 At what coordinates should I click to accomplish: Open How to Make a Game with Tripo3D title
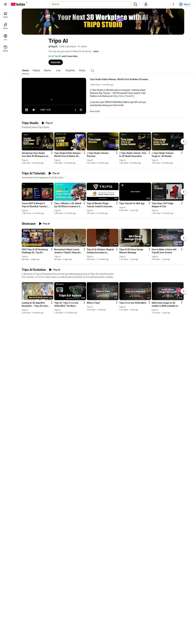(x=164, y=251)
